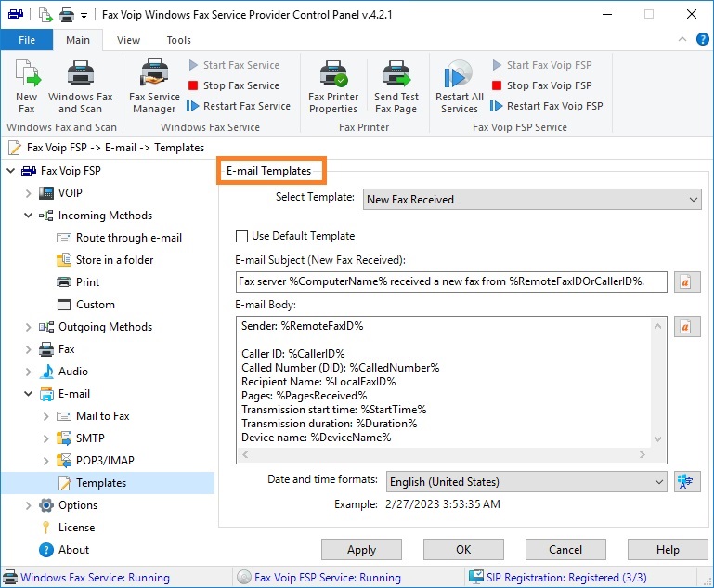
Task: Open the File menu
Action: [x=27, y=40]
